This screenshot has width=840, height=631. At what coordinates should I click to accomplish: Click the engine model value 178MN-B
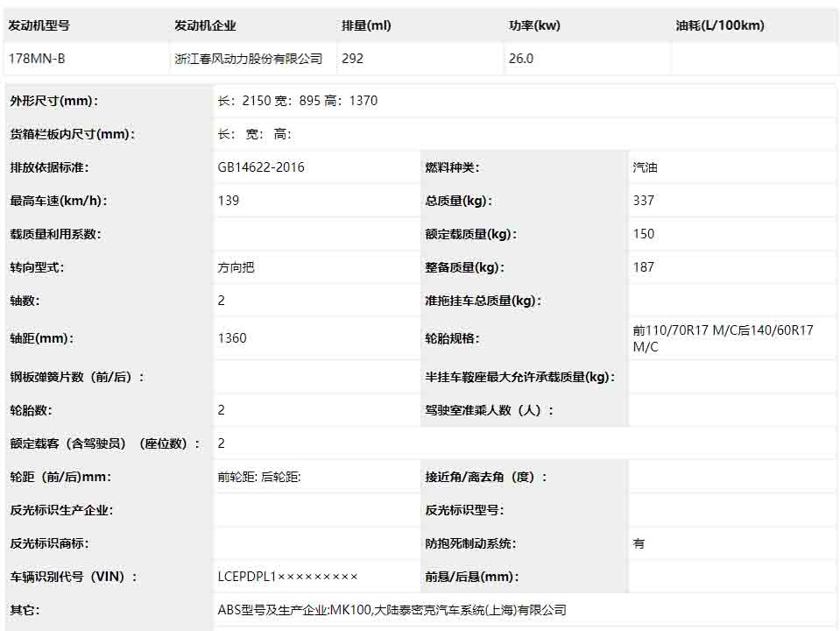click(35, 59)
